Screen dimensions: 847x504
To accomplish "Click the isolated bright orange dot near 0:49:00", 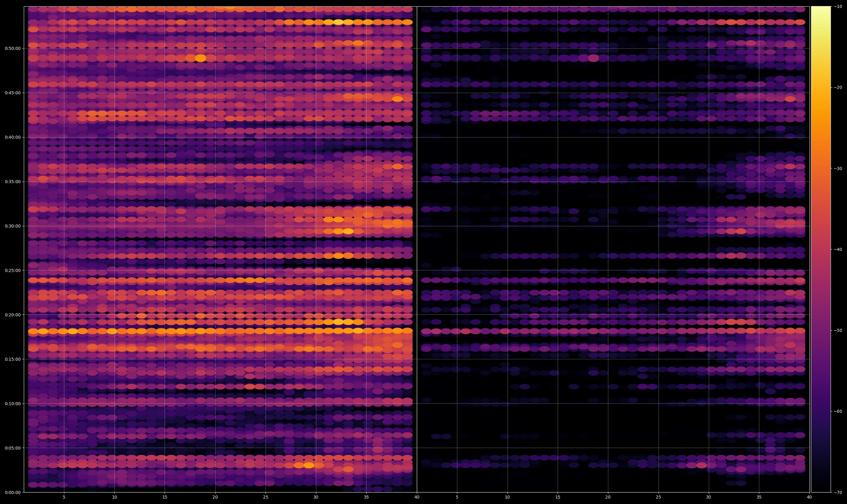I will pyautogui.click(x=201, y=58).
